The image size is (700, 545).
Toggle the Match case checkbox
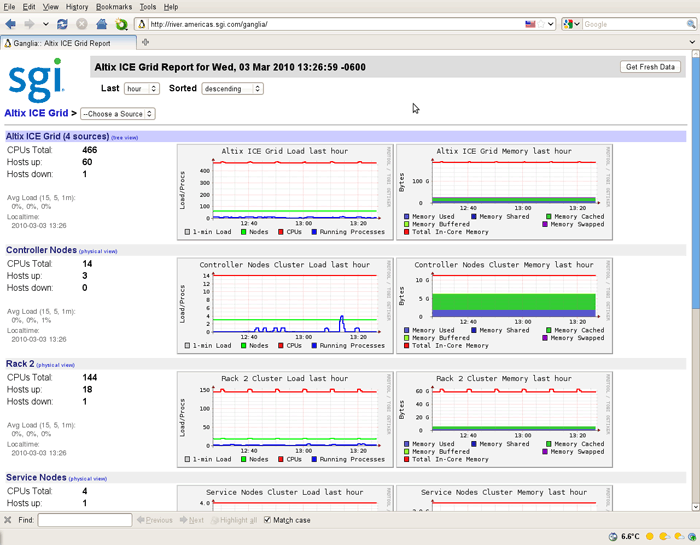[267, 520]
